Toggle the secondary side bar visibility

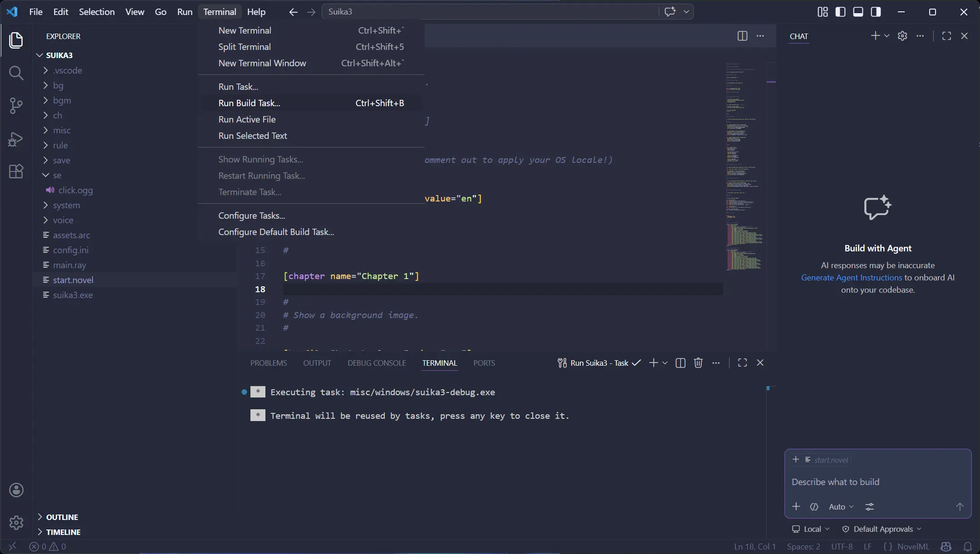coord(875,12)
